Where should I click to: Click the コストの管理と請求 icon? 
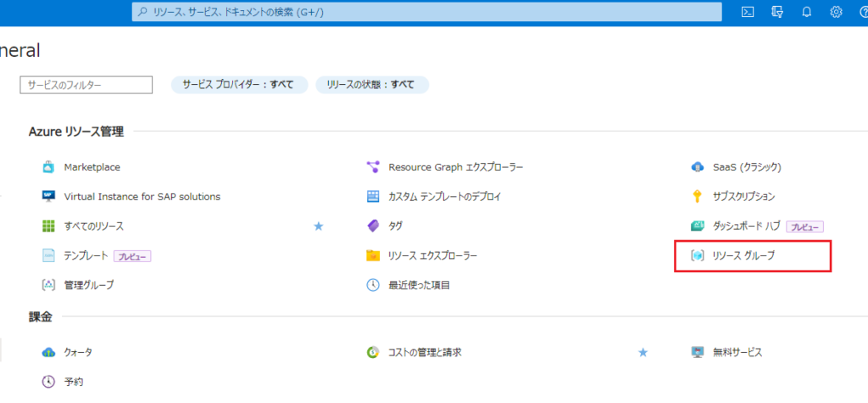pos(373,352)
